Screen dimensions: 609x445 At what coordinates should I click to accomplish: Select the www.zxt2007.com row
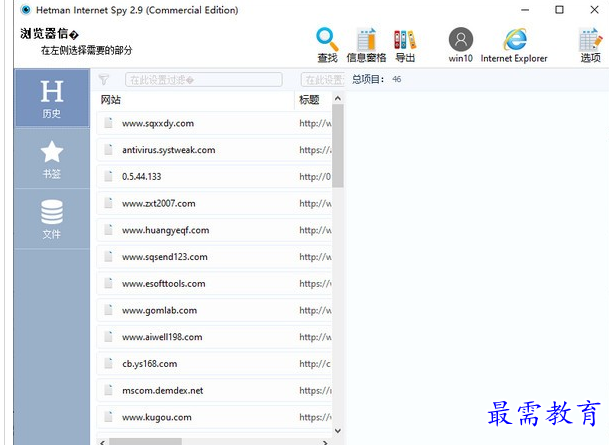click(x=214, y=203)
